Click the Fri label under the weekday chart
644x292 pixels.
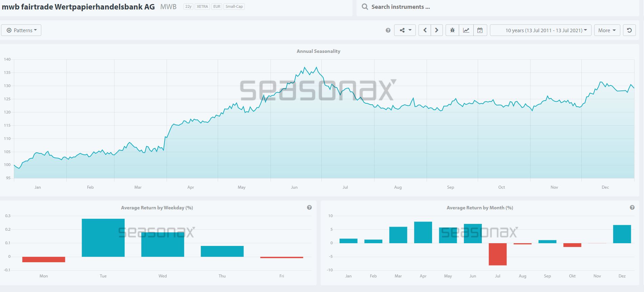click(x=282, y=276)
